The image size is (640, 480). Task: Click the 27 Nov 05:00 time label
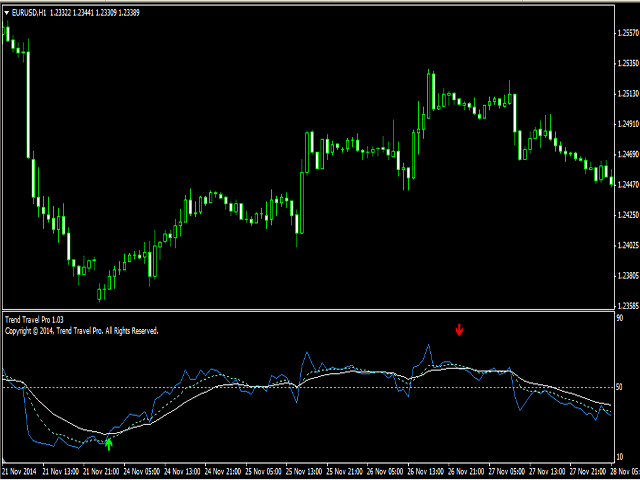(x=507, y=470)
